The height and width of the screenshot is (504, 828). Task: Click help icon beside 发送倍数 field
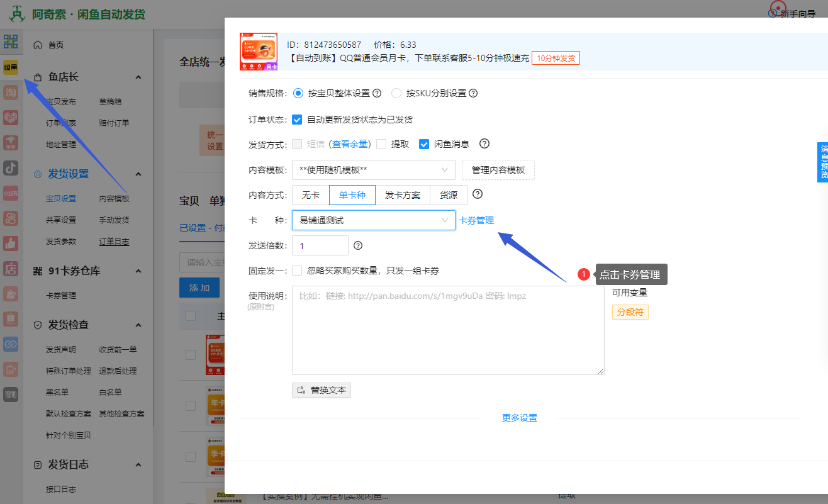pyautogui.click(x=358, y=245)
